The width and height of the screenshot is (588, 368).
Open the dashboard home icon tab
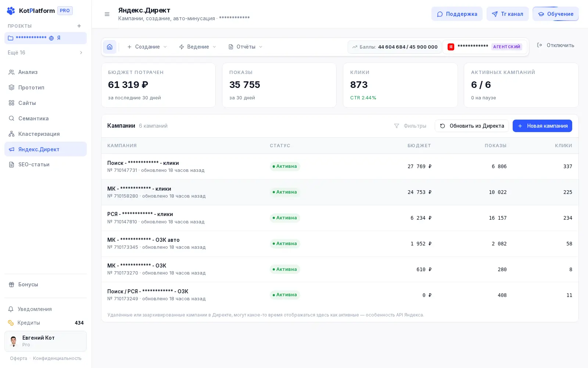(x=110, y=47)
